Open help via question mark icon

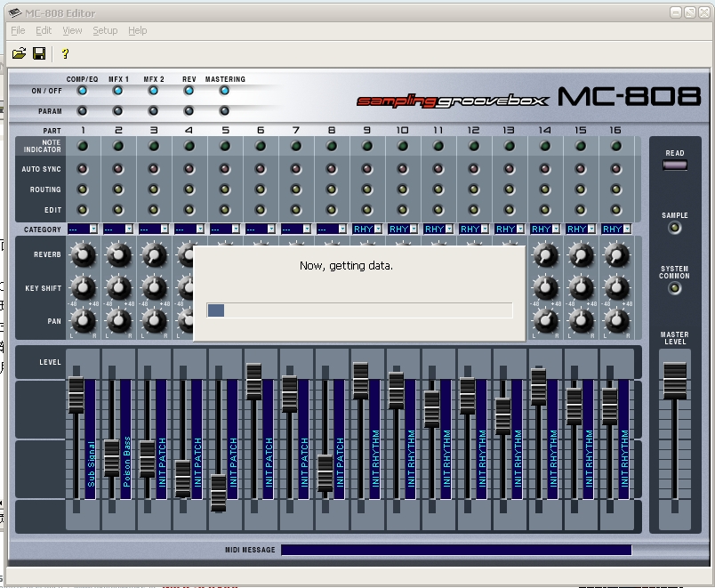click(x=65, y=54)
